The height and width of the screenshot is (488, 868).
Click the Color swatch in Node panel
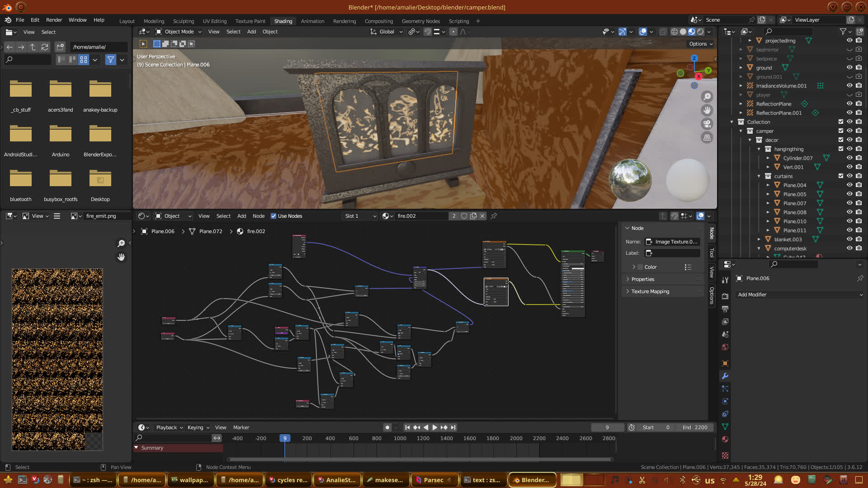(x=640, y=267)
